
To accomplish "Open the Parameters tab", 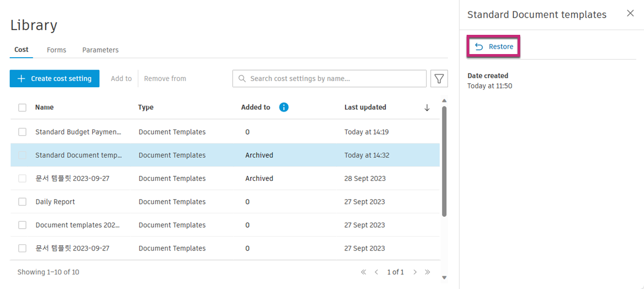I will pyautogui.click(x=100, y=50).
